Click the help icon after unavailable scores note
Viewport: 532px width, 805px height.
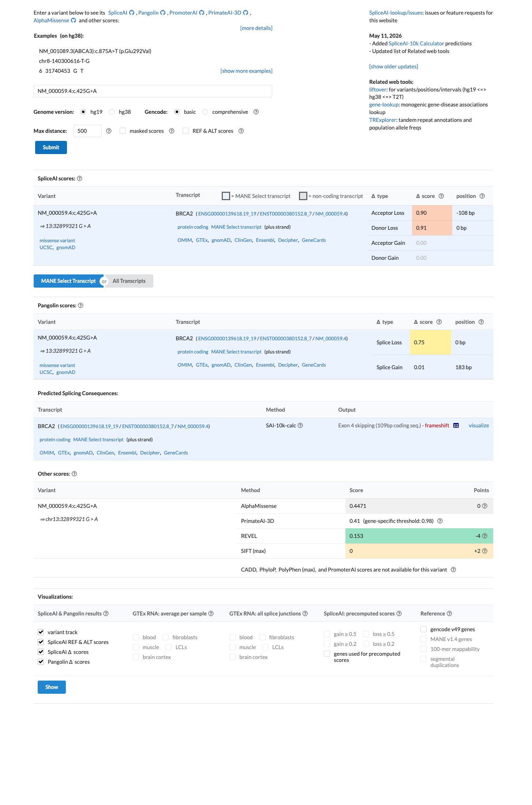[453, 570]
